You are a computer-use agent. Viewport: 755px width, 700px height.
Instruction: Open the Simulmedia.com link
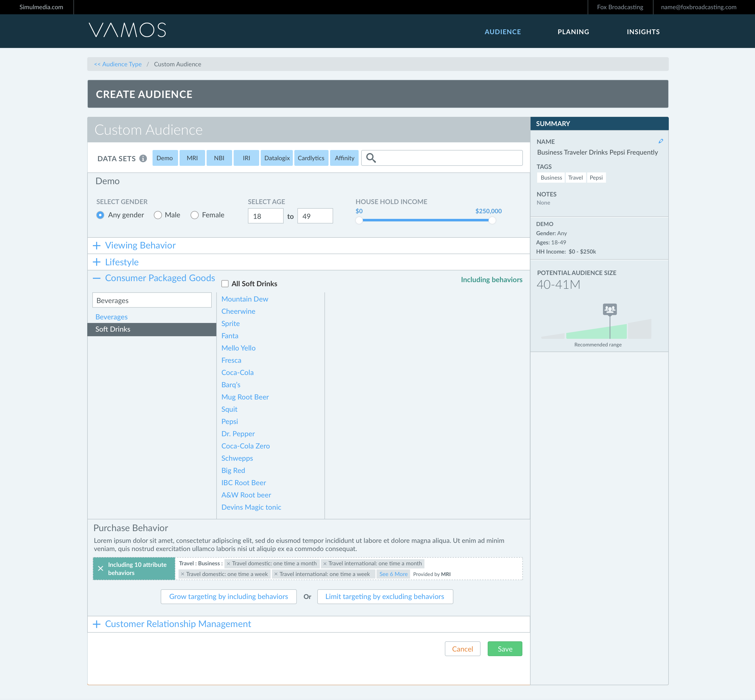[41, 7]
